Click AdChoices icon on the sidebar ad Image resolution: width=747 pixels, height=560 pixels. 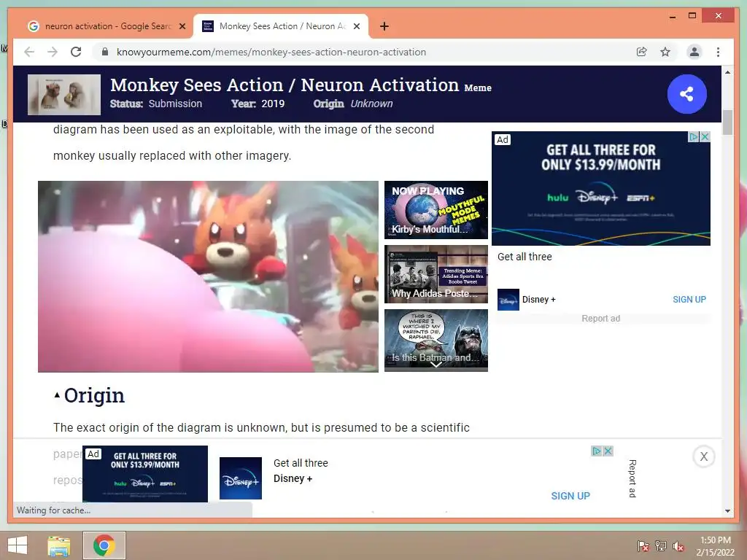pyautogui.click(x=694, y=137)
